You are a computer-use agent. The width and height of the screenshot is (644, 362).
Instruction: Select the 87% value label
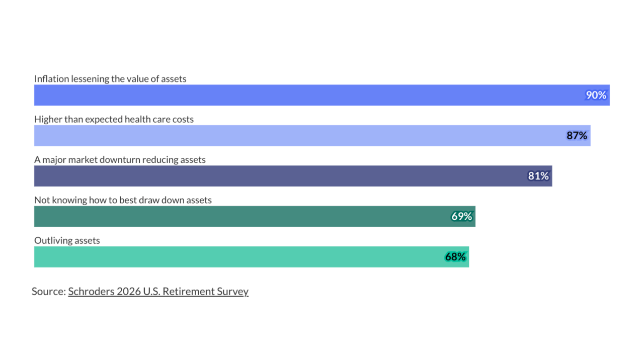[x=577, y=136]
